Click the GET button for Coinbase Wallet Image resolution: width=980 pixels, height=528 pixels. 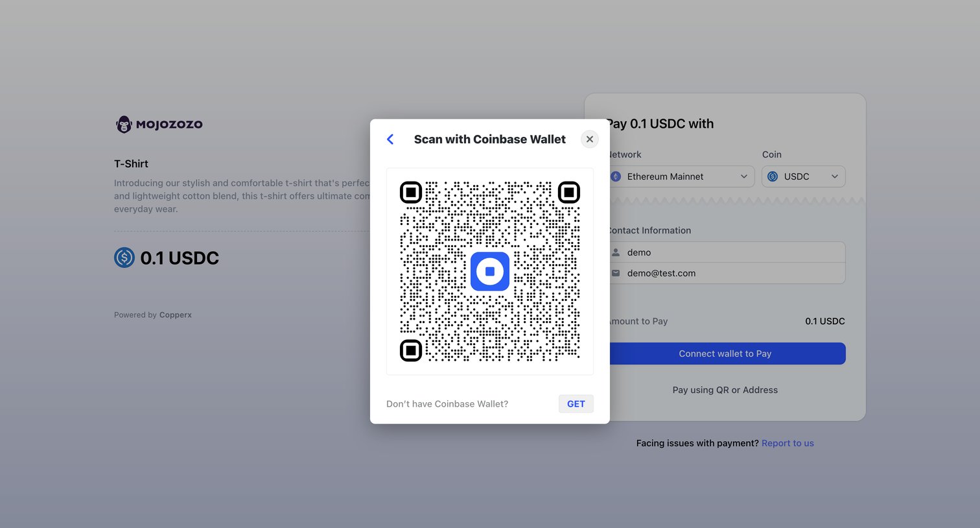tap(576, 403)
